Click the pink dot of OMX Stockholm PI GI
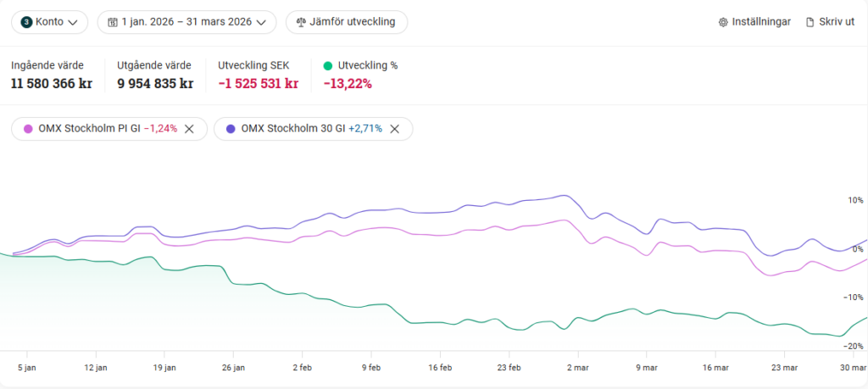Screen dimensions: 868x389 click(x=29, y=129)
